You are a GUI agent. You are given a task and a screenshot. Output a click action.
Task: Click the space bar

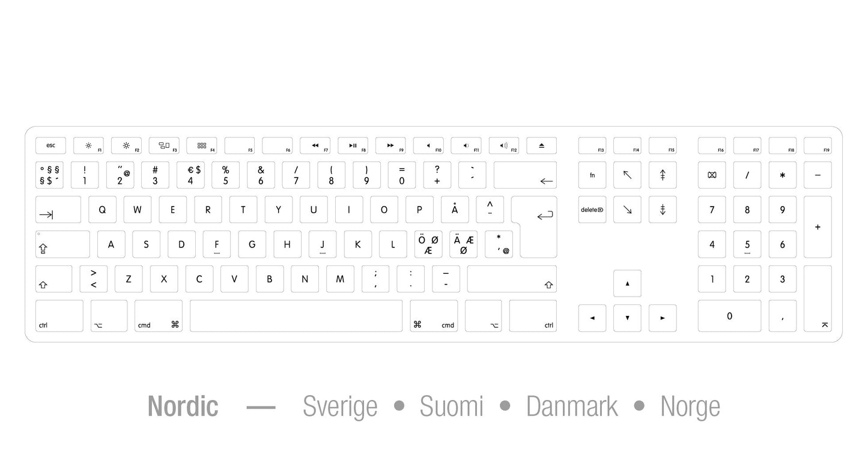tap(296, 316)
